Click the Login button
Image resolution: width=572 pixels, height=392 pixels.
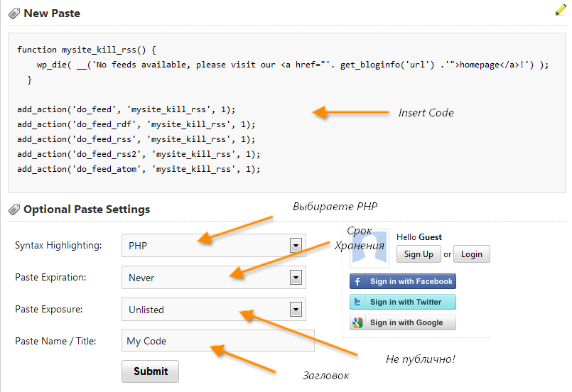(x=472, y=254)
